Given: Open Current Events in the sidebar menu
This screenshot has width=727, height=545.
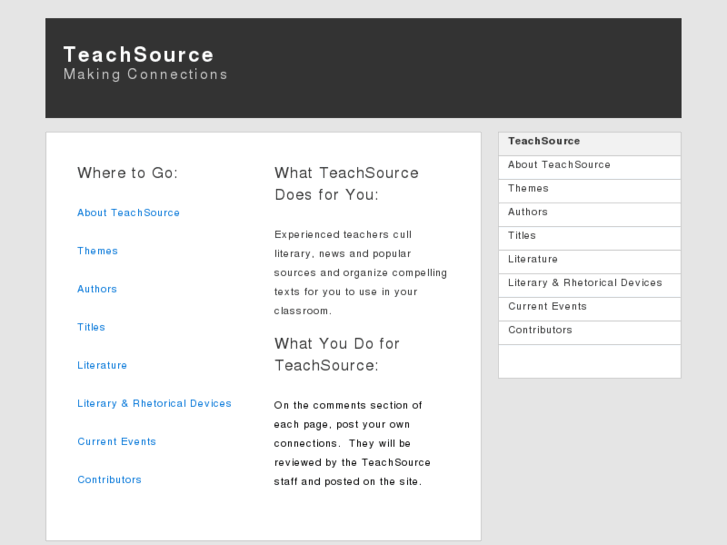Looking at the screenshot, I should point(590,309).
